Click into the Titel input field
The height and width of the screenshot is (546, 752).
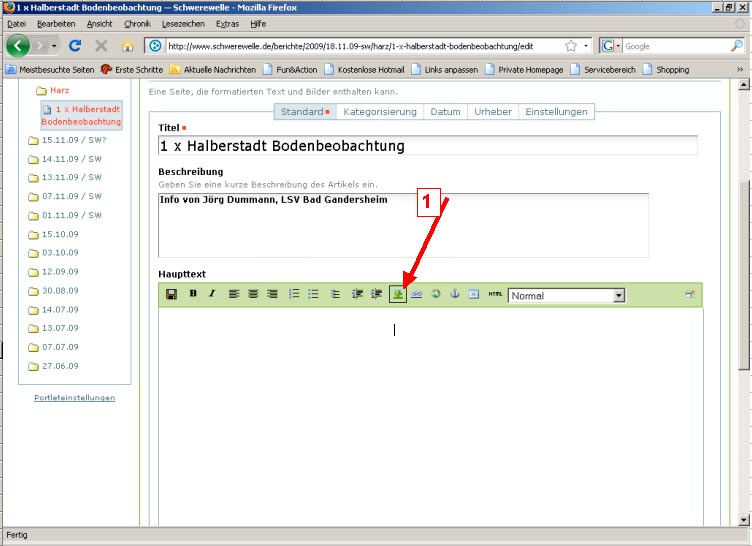click(x=427, y=146)
